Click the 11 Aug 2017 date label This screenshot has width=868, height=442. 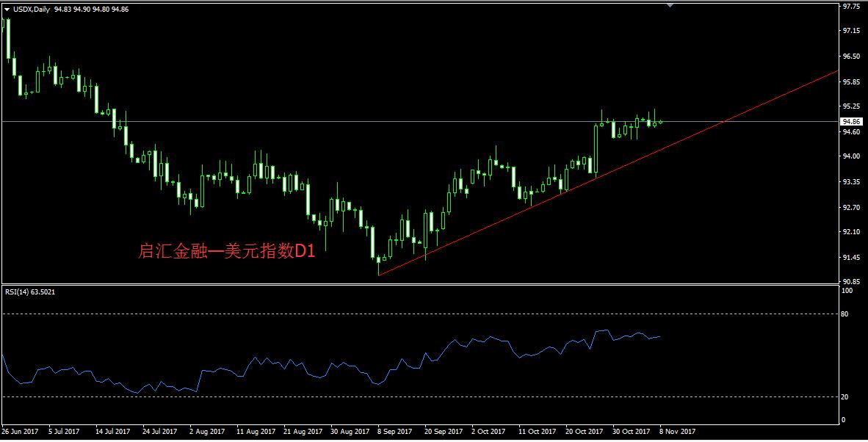point(256,432)
